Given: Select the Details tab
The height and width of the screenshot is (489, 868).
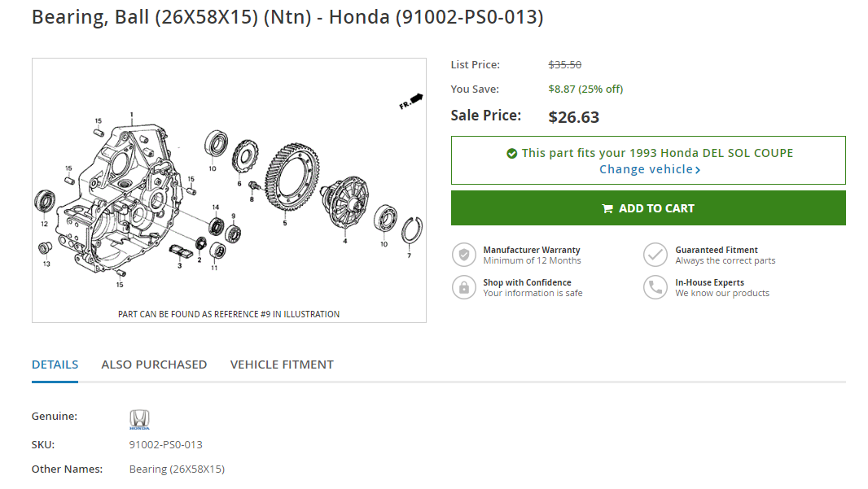Looking at the screenshot, I should pos(55,365).
